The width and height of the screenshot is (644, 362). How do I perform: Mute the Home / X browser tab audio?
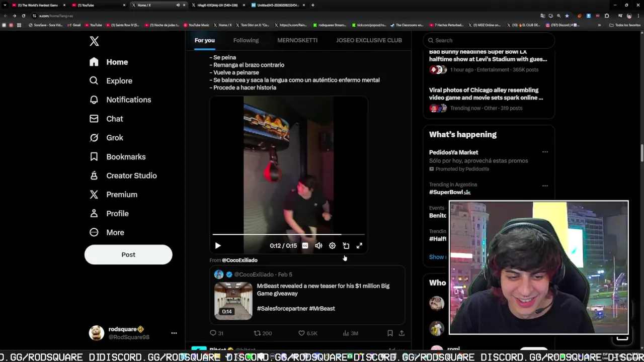pyautogui.click(x=178, y=5)
